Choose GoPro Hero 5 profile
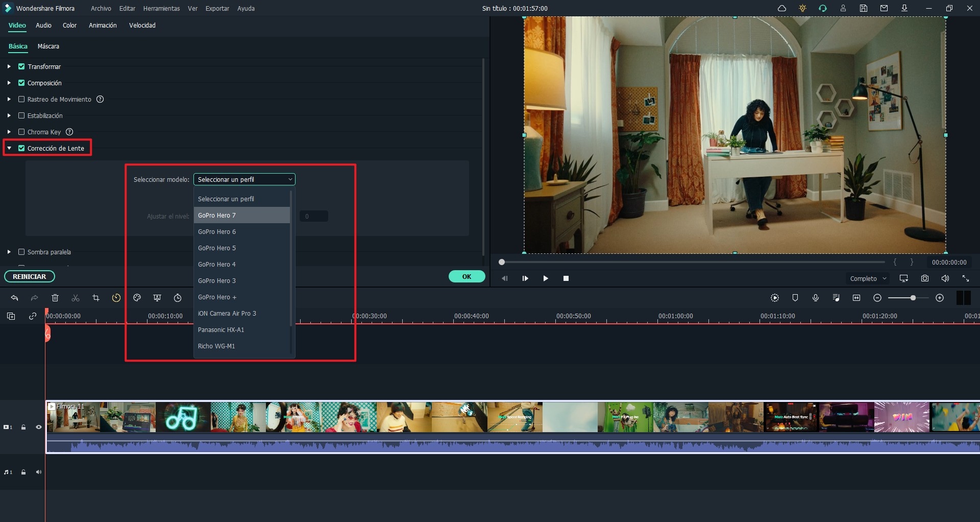Viewport: 980px width, 522px height. (242, 248)
